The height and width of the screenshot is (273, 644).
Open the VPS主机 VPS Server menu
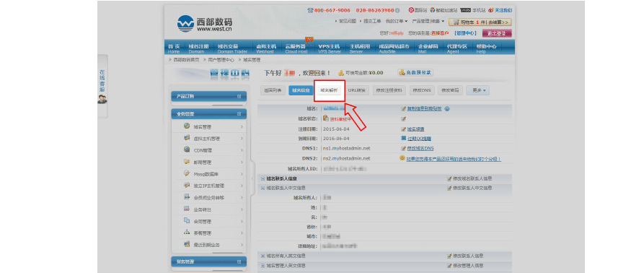pos(330,48)
